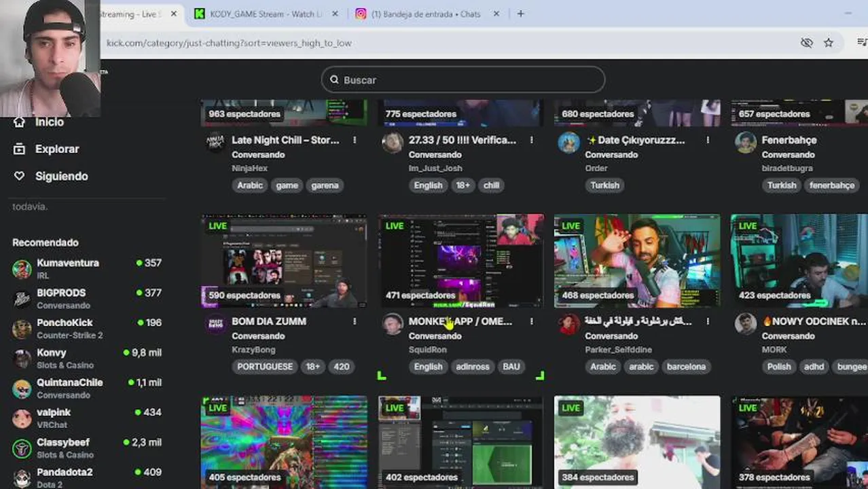This screenshot has width=868, height=489.
Task: Open options menu for Parker_Seifddine stream
Action: pyautogui.click(x=708, y=321)
